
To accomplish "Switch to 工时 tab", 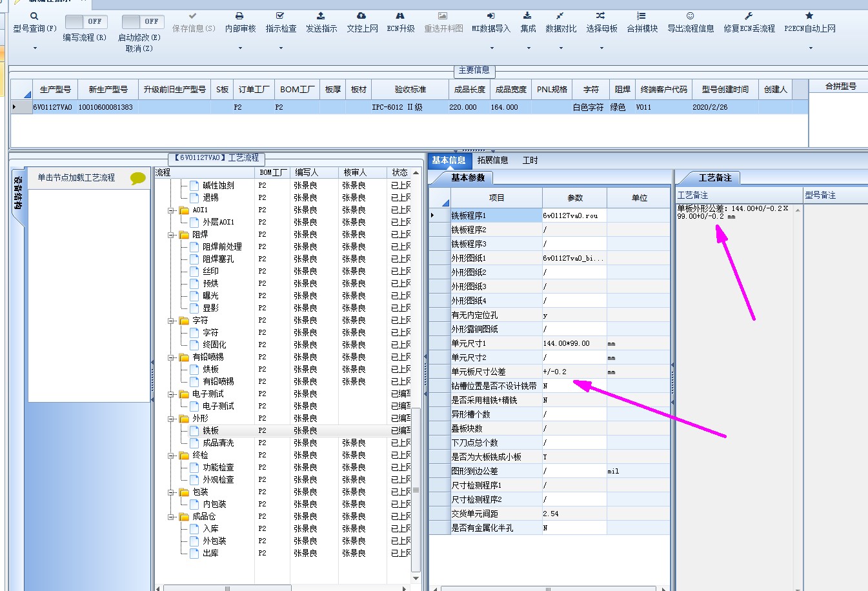I will (530, 161).
